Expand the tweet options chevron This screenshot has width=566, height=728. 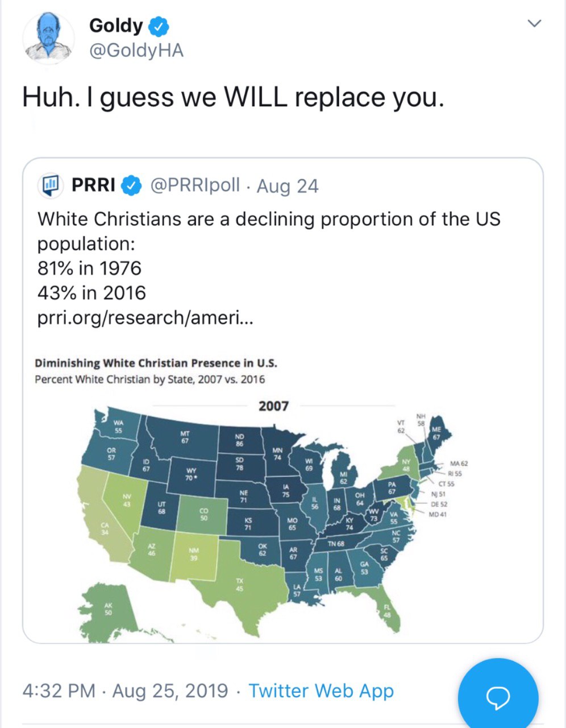click(x=534, y=23)
